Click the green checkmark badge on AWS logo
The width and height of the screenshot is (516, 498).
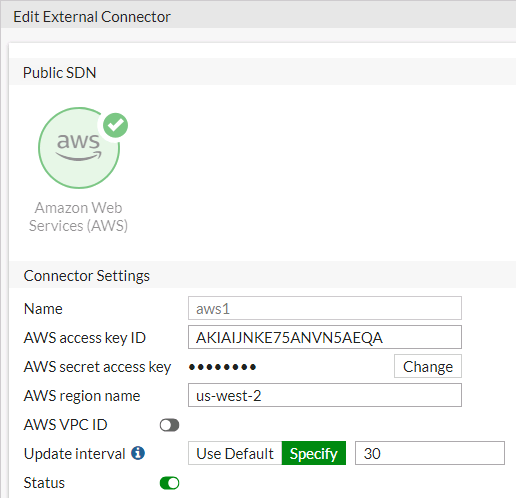[x=115, y=125]
